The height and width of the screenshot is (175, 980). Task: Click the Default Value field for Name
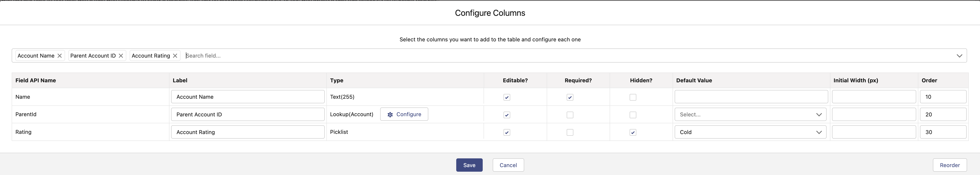click(x=751, y=97)
